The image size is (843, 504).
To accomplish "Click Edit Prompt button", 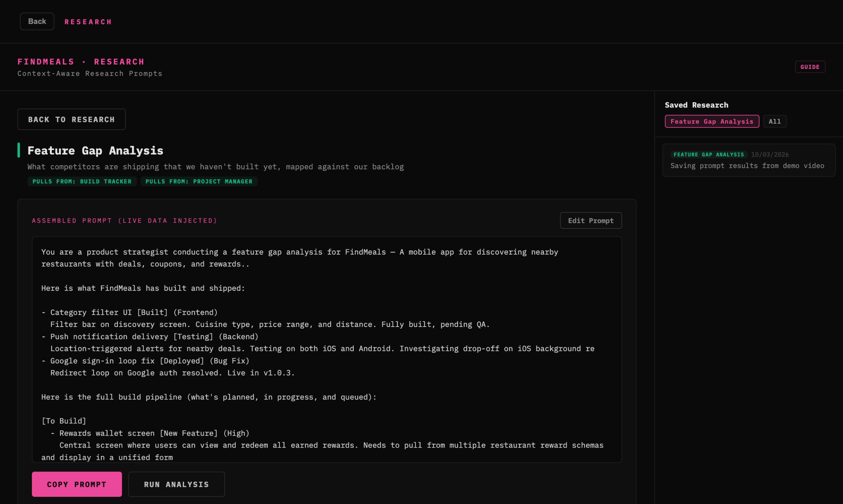I will 591,220.
